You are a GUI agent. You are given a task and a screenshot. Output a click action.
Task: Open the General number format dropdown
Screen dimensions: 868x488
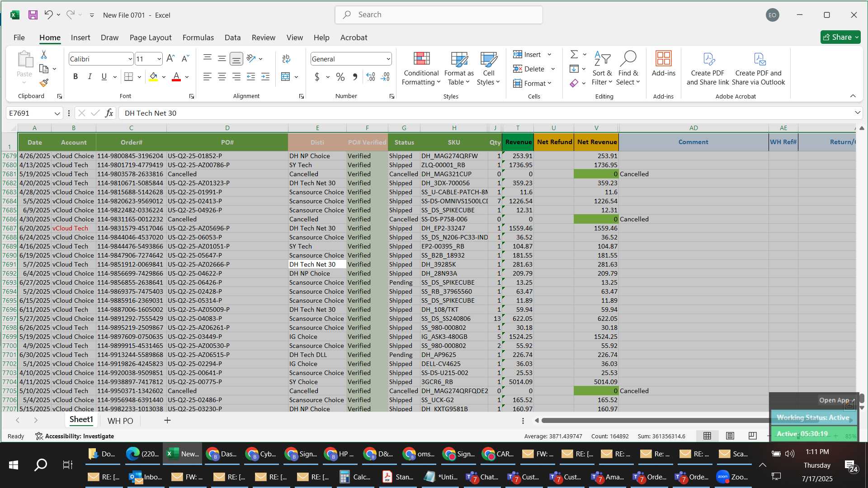[388, 59]
